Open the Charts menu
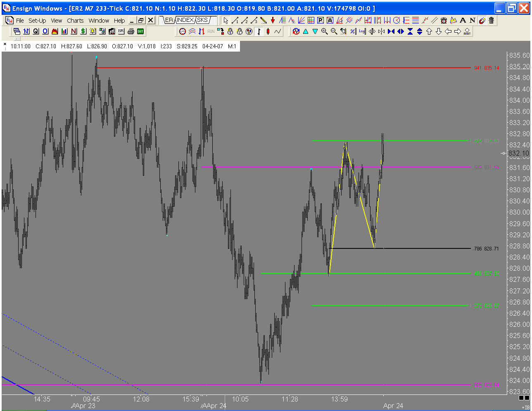Screen dimensions: 532x411 [x=75, y=20]
